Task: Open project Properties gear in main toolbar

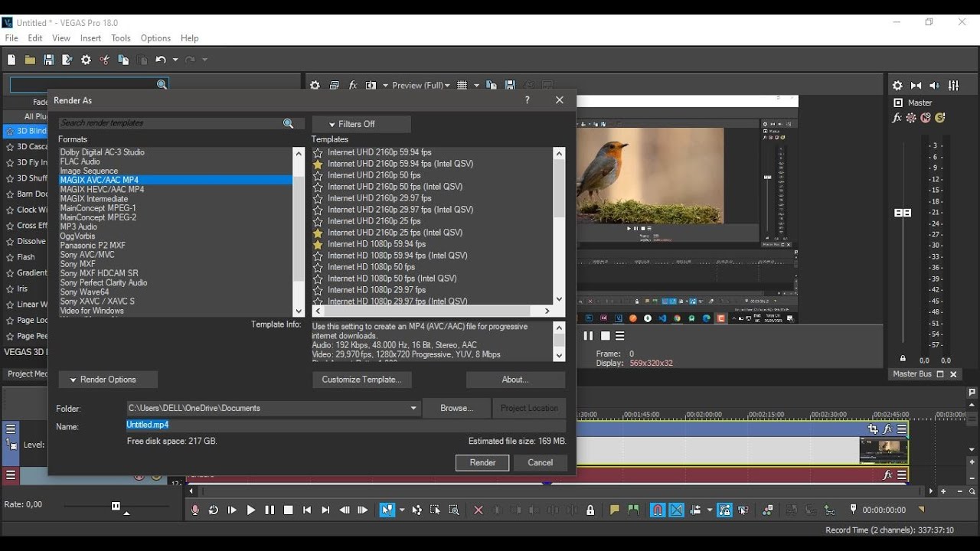Action: click(86, 60)
